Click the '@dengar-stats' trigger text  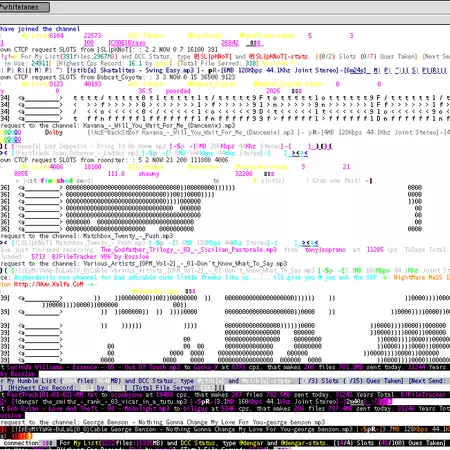tap(303, 443)
